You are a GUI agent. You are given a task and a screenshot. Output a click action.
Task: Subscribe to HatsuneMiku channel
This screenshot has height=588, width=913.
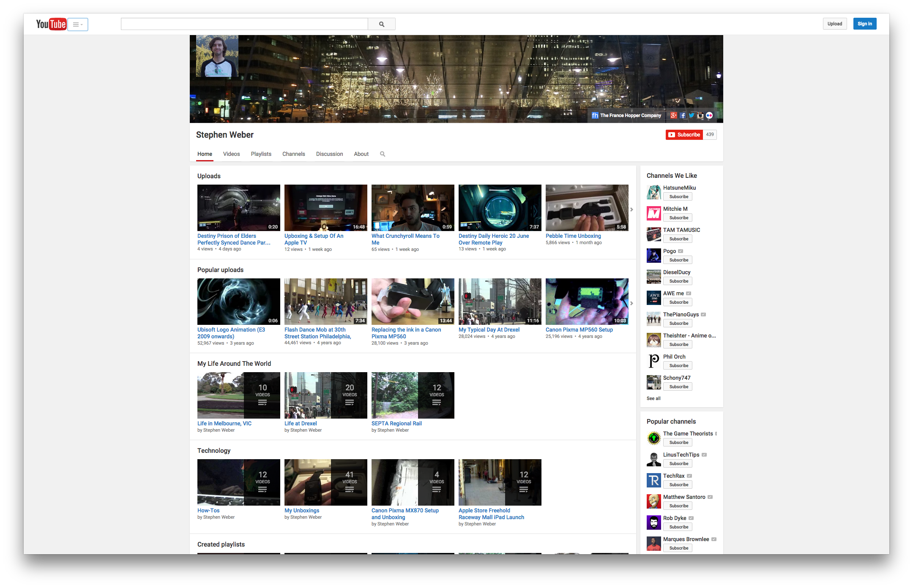click(x=678, y=197)
